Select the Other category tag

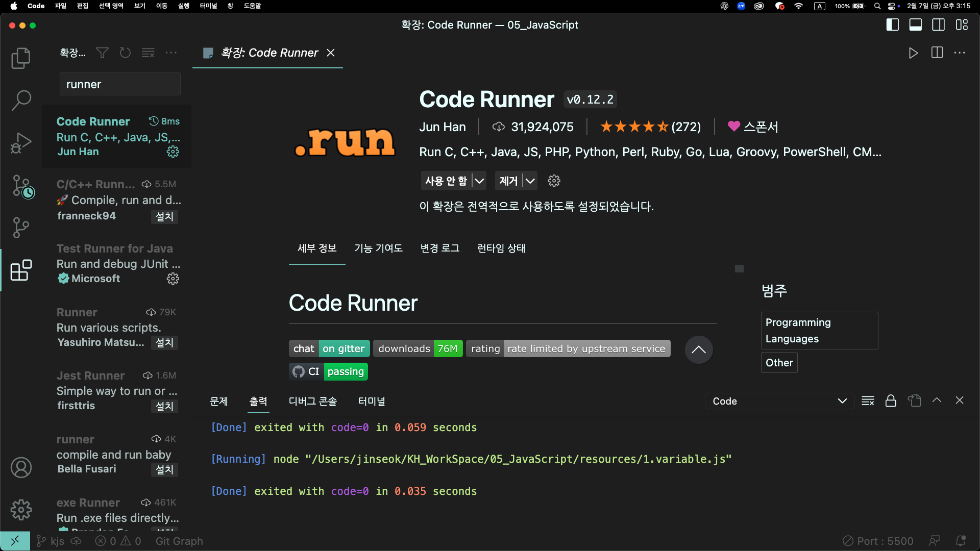(779, 363)
